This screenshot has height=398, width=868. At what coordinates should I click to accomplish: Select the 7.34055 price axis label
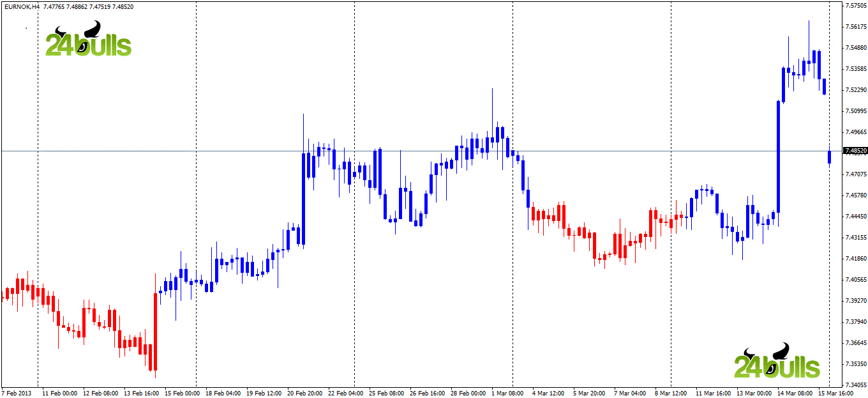coord(857,385)
